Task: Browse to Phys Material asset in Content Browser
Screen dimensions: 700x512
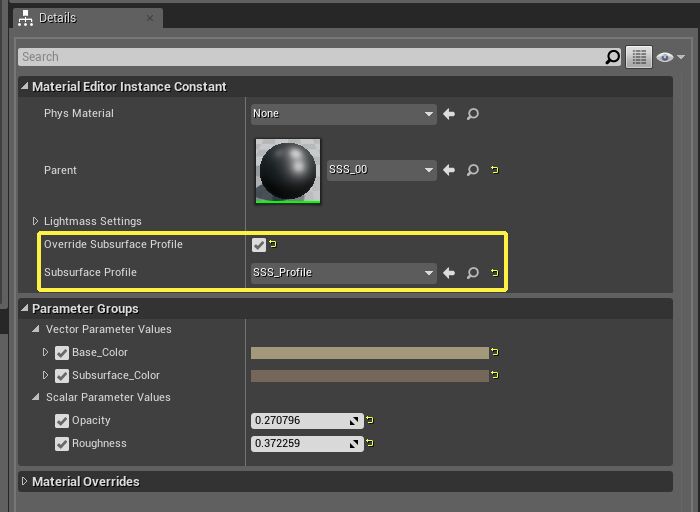Action: click(473, 114)
